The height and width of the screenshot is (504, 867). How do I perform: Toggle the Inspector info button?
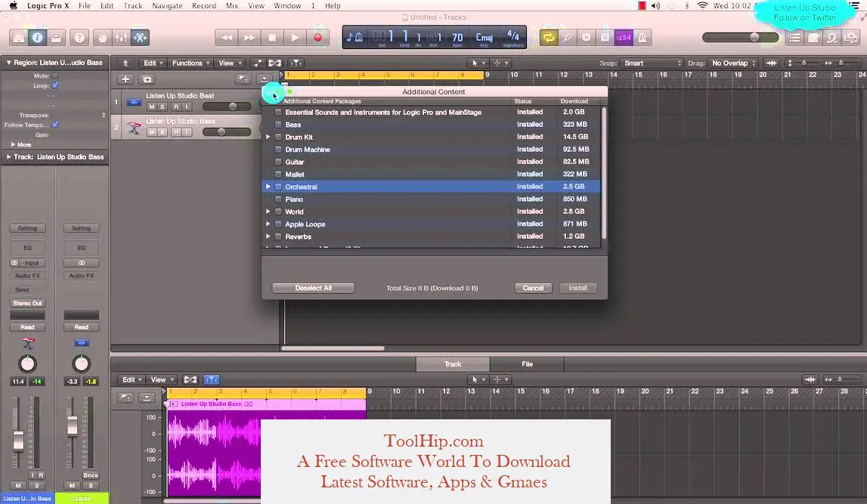click(37, 38)
